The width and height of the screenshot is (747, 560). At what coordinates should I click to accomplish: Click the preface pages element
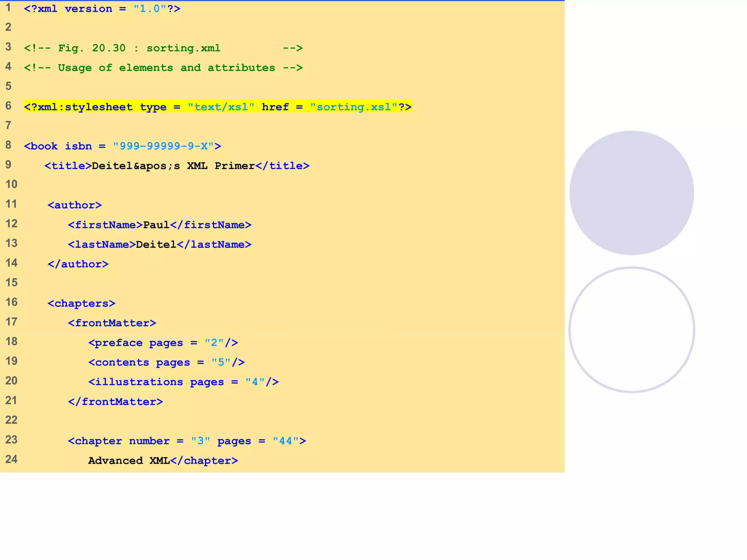pos(163,343)
